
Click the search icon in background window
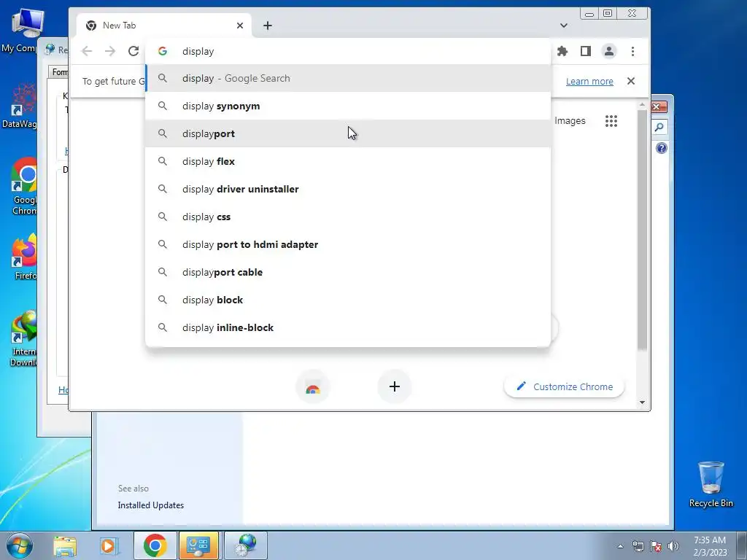pos(659,127)
